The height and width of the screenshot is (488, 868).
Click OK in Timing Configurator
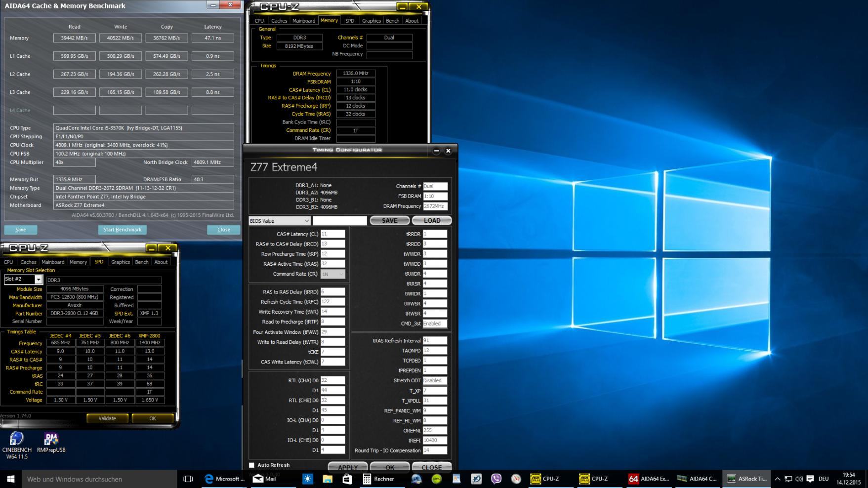click(390, 467)
